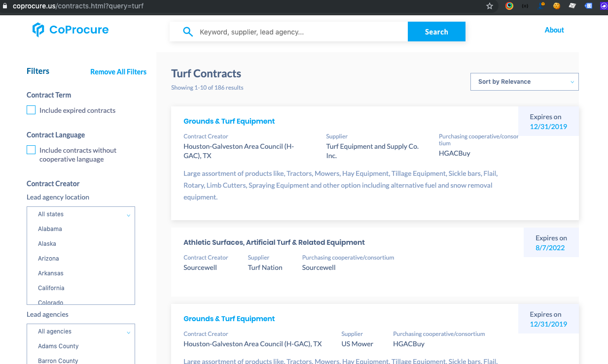Click the CoProcure logo icon
Image resolution: width=608 pixels, height=364 pixels.
coord(38,30)
